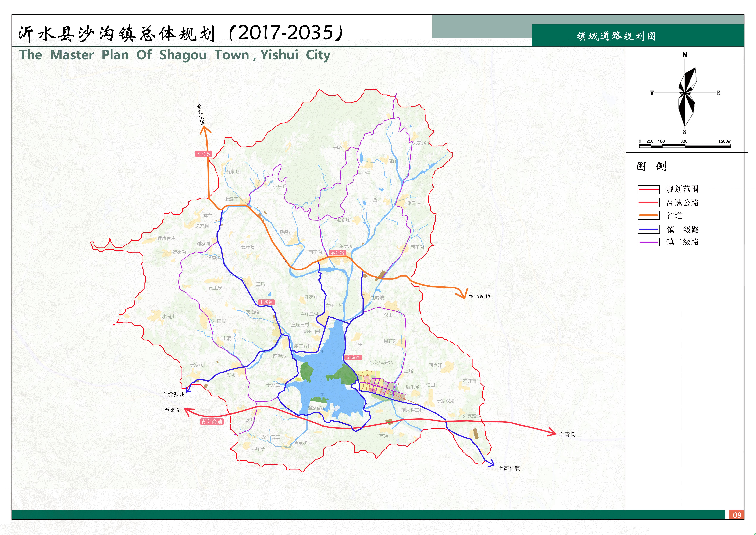756x535 pixels.
Task: Click the 沙沟镇驻地 town seat label
Action: (x=381, y=362)
